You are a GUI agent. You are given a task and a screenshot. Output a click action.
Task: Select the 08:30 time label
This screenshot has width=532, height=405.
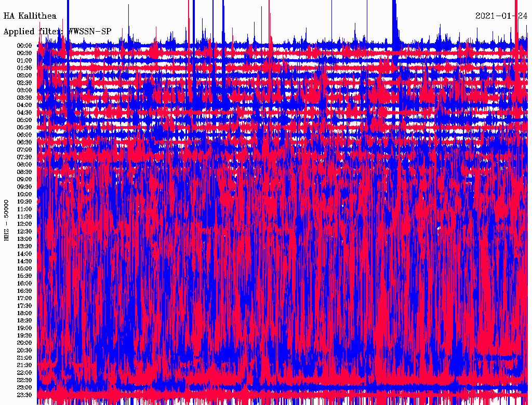[x=24, y=172]
